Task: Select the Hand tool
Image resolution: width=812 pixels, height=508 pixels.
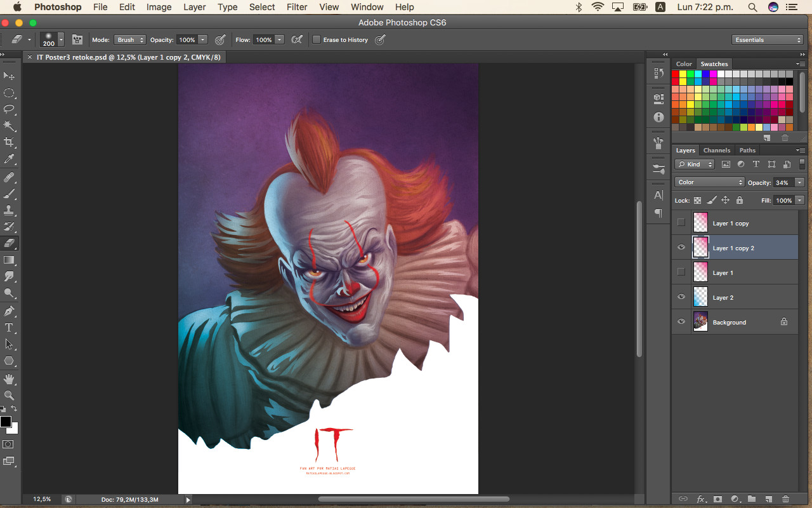Action: (9, 379)
